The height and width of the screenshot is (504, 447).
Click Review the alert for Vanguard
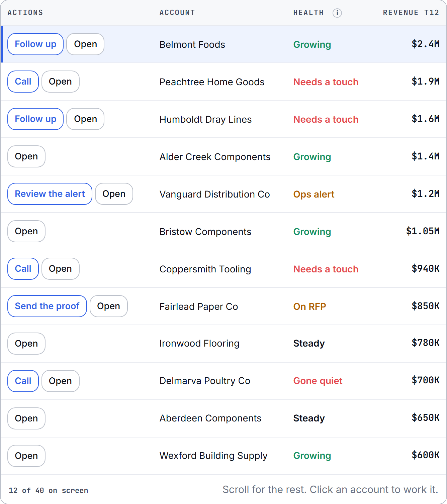coord(50,194)
